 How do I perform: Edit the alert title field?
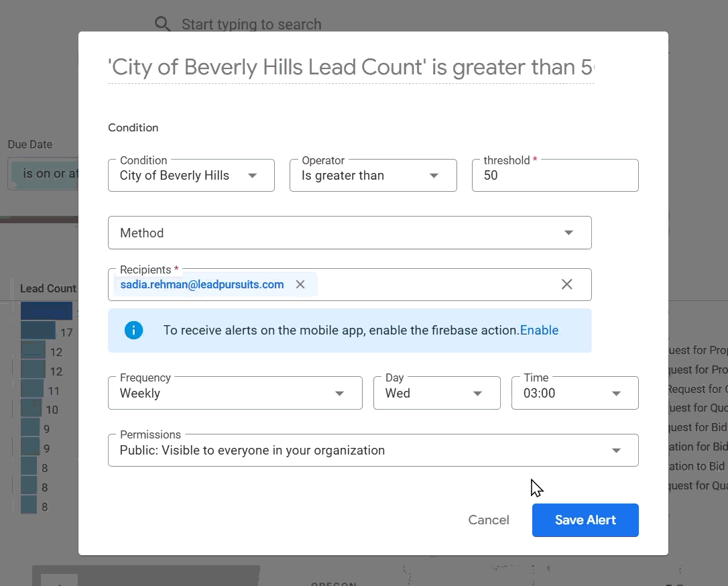(351, 67)
